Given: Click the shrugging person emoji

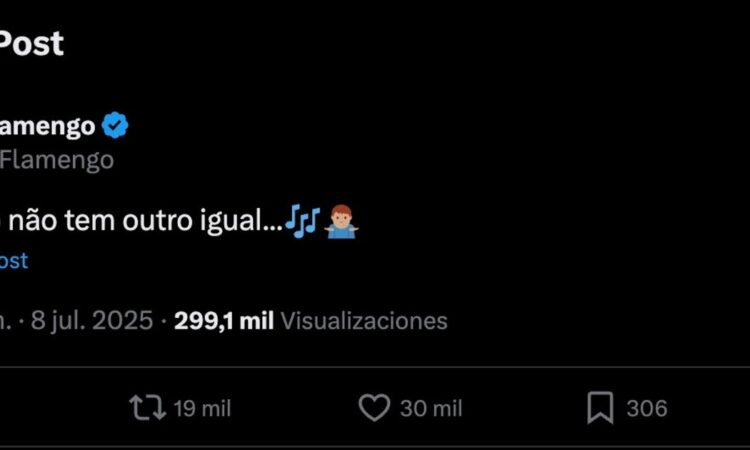Looking at the screenshot, I should tap(341, 221).
